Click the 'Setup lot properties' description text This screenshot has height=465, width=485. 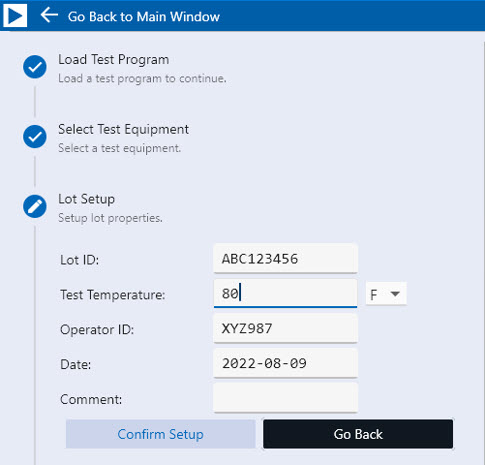point(110,218)
